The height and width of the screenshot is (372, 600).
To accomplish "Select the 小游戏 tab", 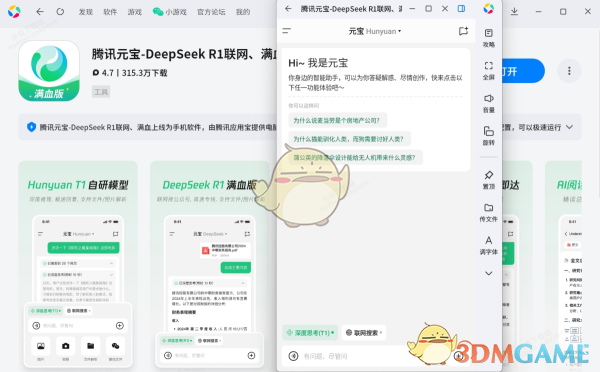I will pos(170,12).
